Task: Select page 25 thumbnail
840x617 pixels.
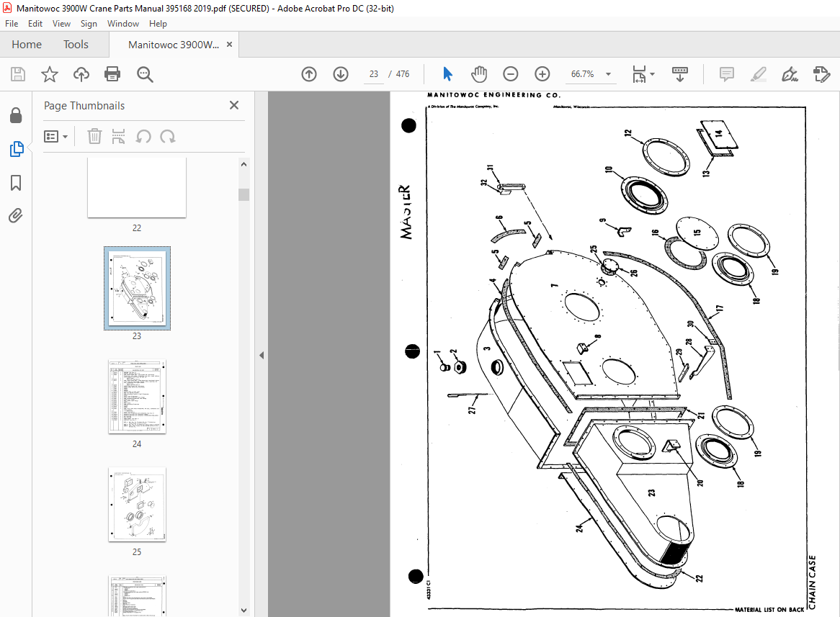Action: pyautogui.click(x=137, y=505)
